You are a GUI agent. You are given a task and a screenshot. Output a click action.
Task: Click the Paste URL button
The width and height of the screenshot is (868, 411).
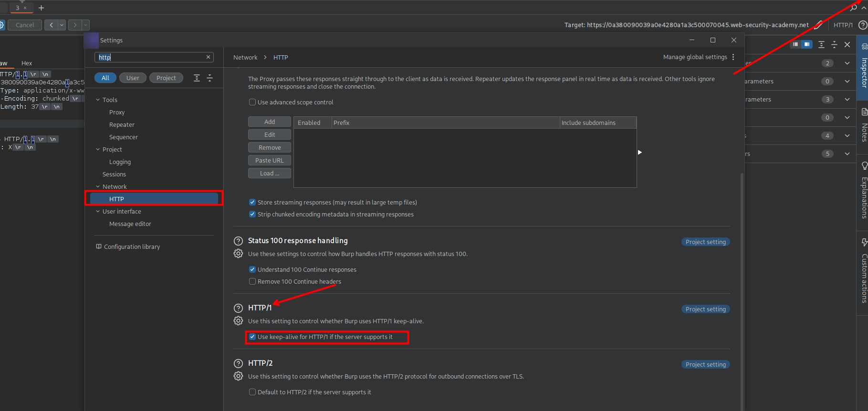(x=269, y=161)
